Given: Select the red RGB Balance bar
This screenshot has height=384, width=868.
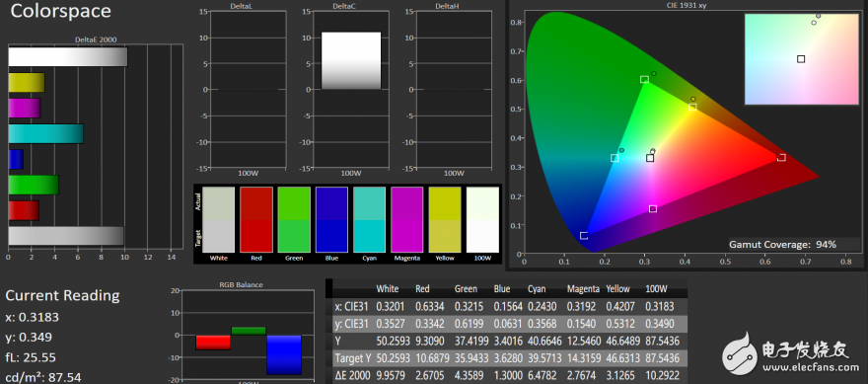Looking at the screenshot, I should (x=213, y=343).
